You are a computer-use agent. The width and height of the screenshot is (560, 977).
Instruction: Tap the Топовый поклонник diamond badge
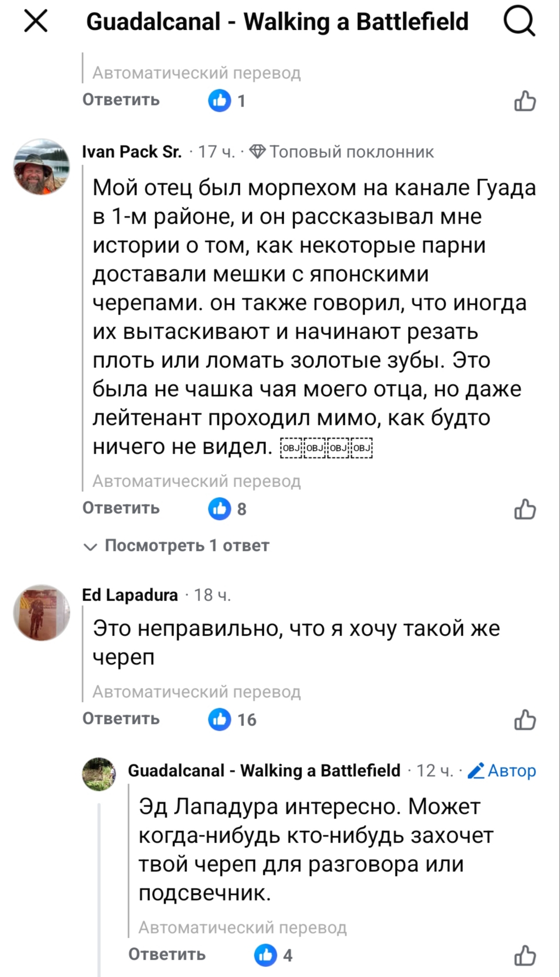point(342,152)
